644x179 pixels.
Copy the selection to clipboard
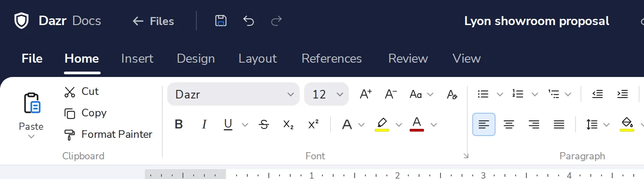coord(85,113)
